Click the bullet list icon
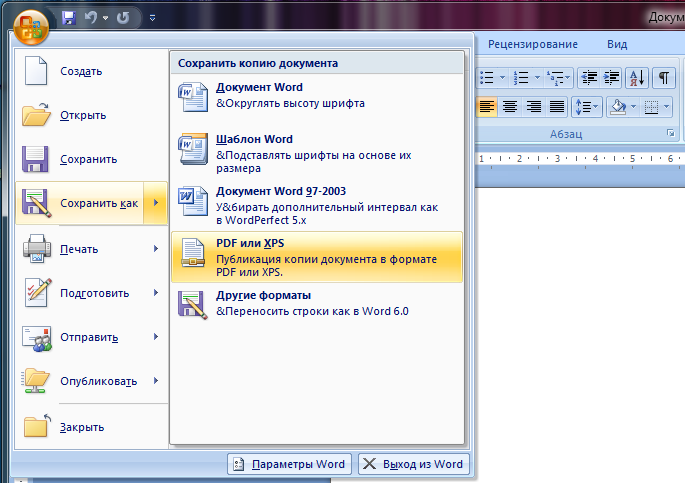685x483 pixels. pos(487,78)
